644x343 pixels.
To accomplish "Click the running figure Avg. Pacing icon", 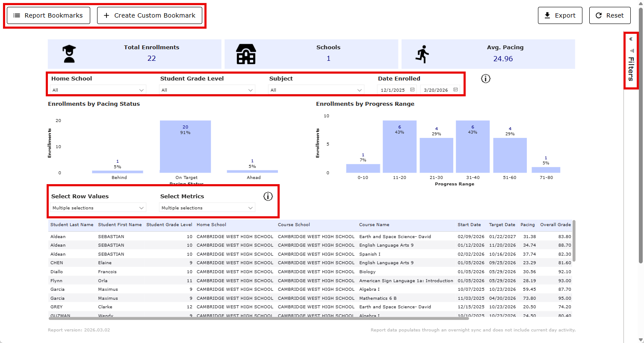I will [422, 53].
